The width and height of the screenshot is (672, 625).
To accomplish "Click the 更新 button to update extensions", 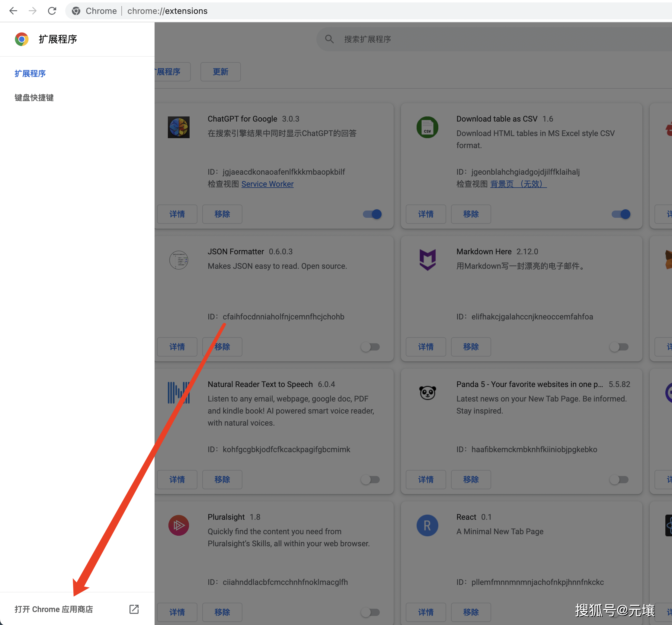I will click(x=220, y=71).
